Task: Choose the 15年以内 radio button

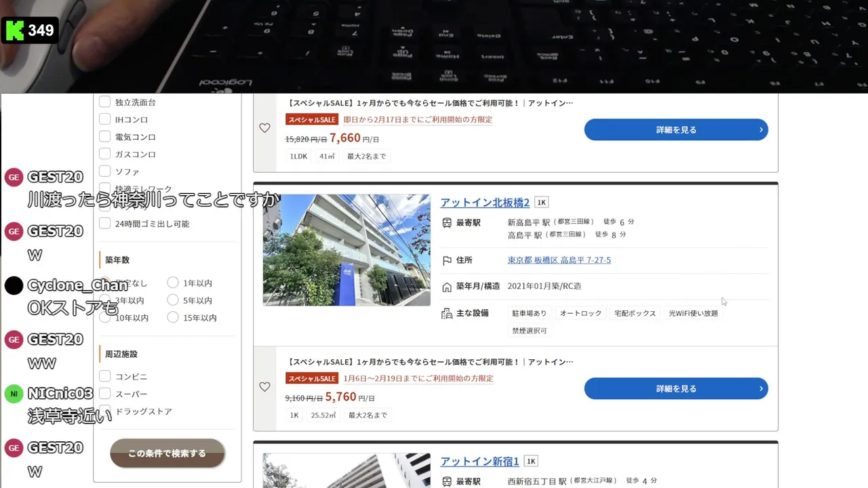Action: pos(173,317)
